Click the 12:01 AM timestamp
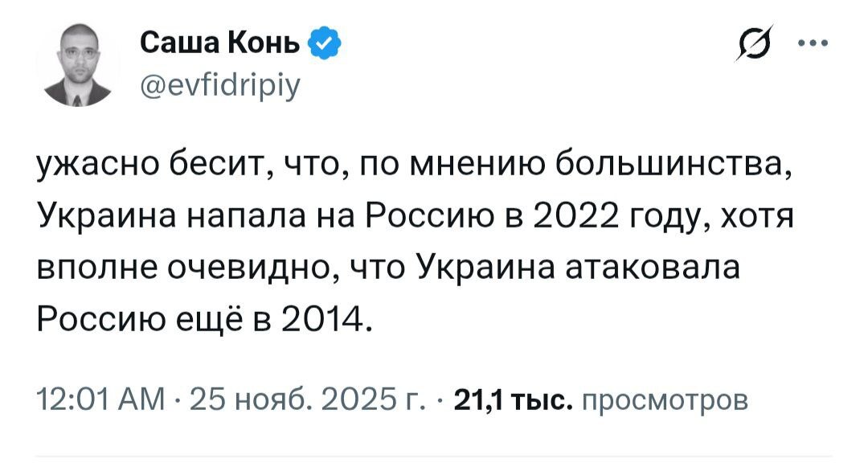 pyautogui.click(x=100, y=399)
